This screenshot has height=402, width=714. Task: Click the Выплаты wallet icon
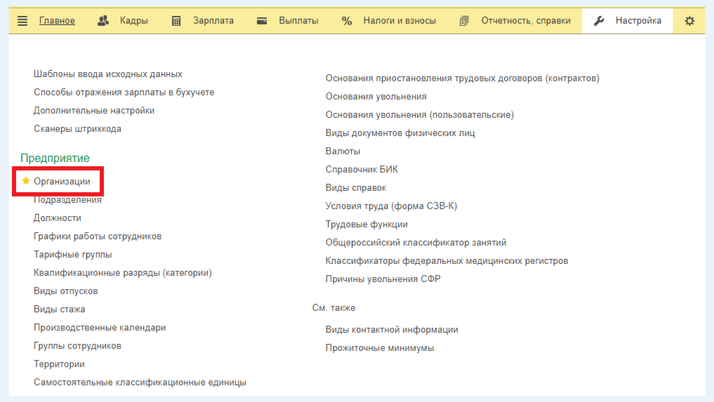(262, 21)
